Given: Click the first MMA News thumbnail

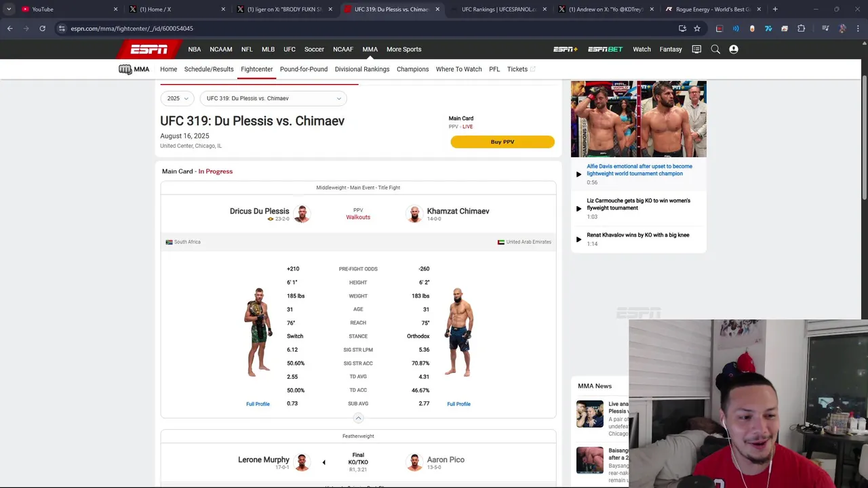Looking at the screenshot, I should (x=590, y=414).
